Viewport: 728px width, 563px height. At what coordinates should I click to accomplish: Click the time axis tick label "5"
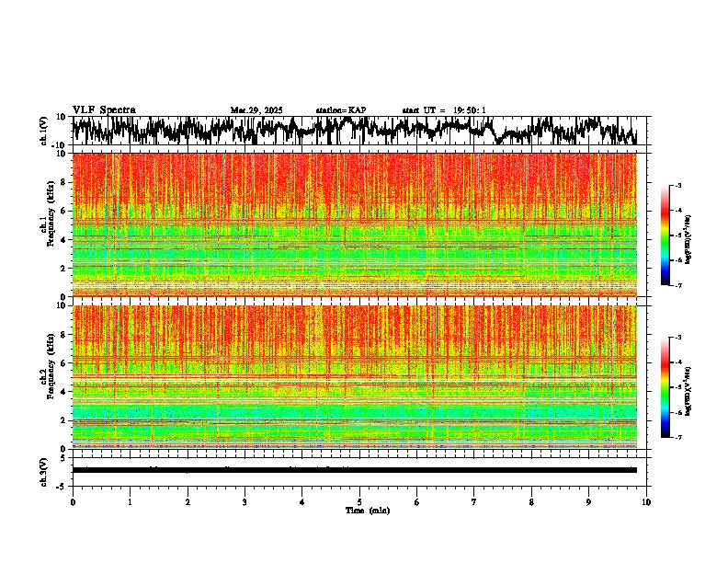[x=359, y=502]
